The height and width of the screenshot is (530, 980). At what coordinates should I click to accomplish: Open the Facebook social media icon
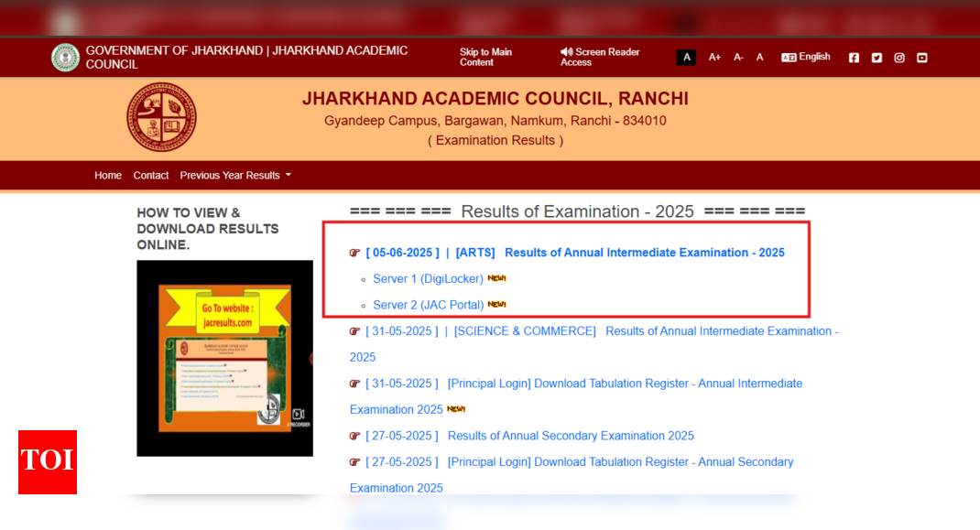point(854,58)
